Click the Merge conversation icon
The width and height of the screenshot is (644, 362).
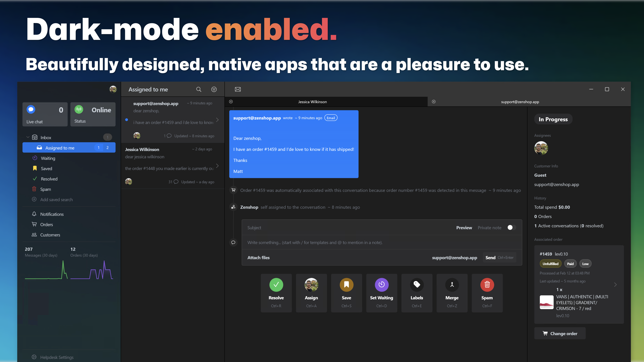point(452,285)
